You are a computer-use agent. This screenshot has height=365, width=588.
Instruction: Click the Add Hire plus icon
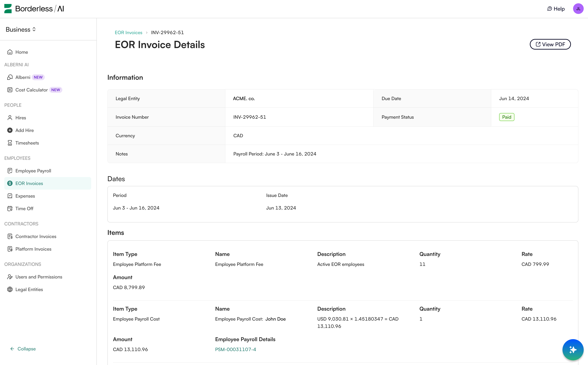[x=10, y=130]
